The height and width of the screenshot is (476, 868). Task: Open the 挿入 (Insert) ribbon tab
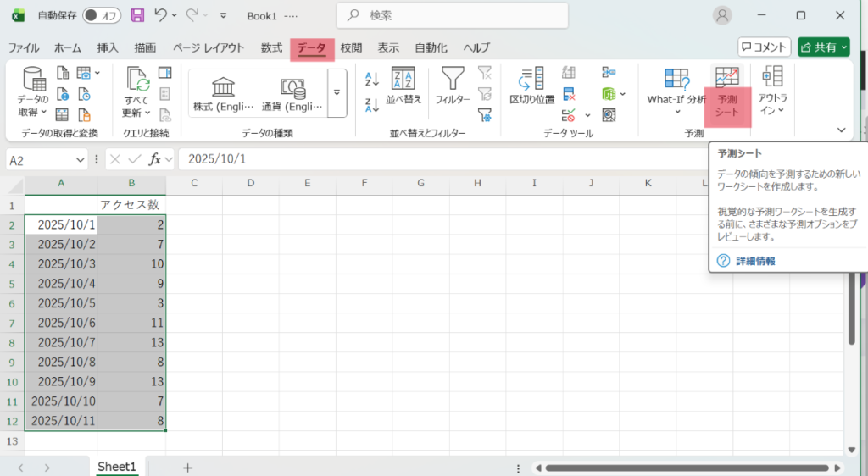point(108,48)
